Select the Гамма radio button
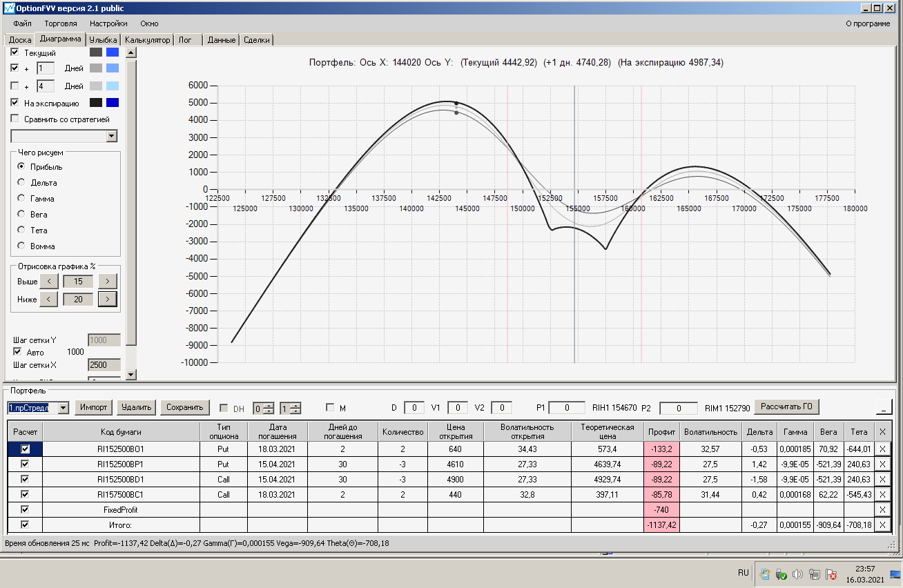This screenshot has width=903, height=588. tap(21, 199)
